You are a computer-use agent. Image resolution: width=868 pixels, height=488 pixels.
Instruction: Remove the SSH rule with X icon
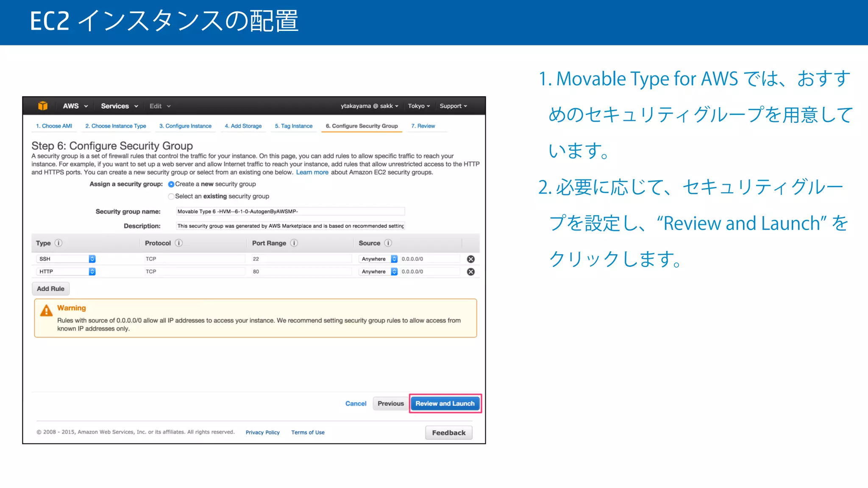click(471, 259)
